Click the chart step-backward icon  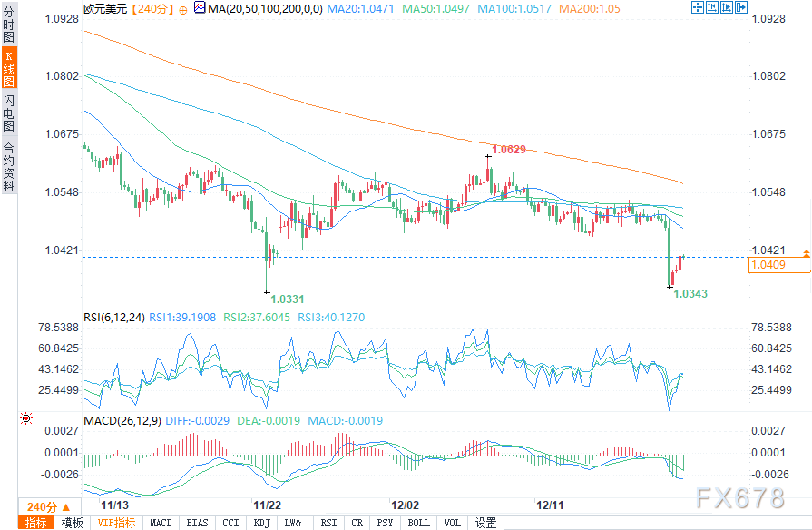click(712, 7)
